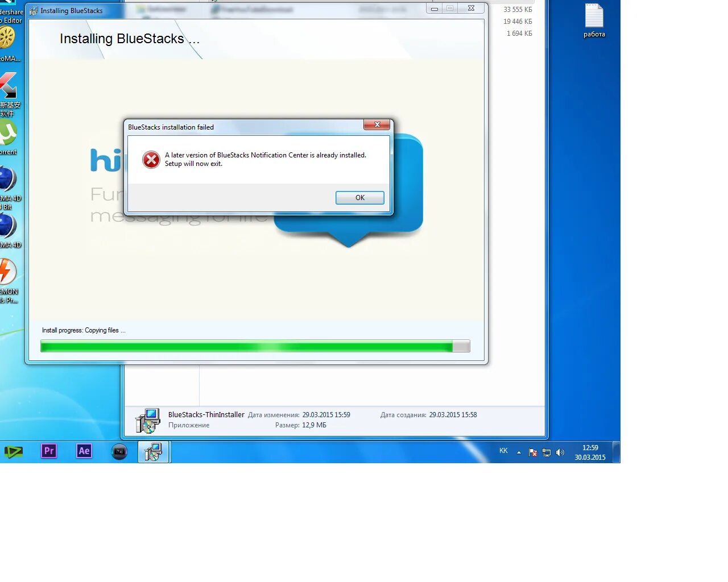
Task: Open the DAEMON Tools Pro desktop shortcut
Action: pos(9,281)
